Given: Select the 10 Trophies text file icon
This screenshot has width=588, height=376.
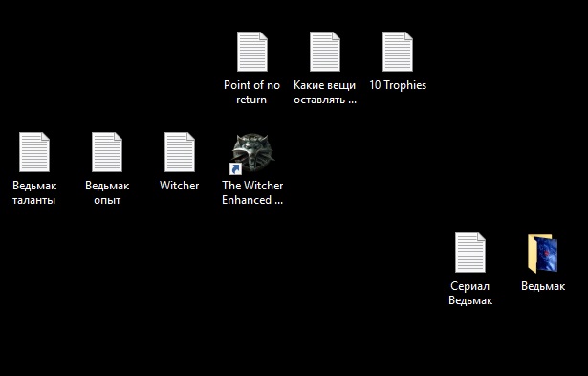Looking at the screenshot, I should point(398,52).
